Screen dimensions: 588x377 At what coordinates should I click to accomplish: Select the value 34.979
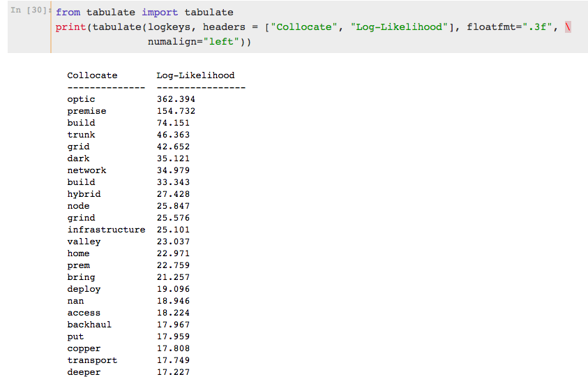click(x=173, y=170)
